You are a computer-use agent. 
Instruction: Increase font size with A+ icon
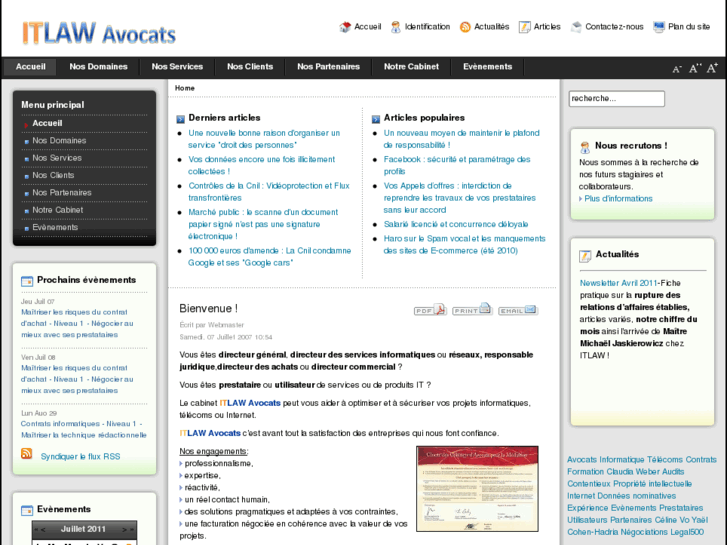(x=712, y=68)
